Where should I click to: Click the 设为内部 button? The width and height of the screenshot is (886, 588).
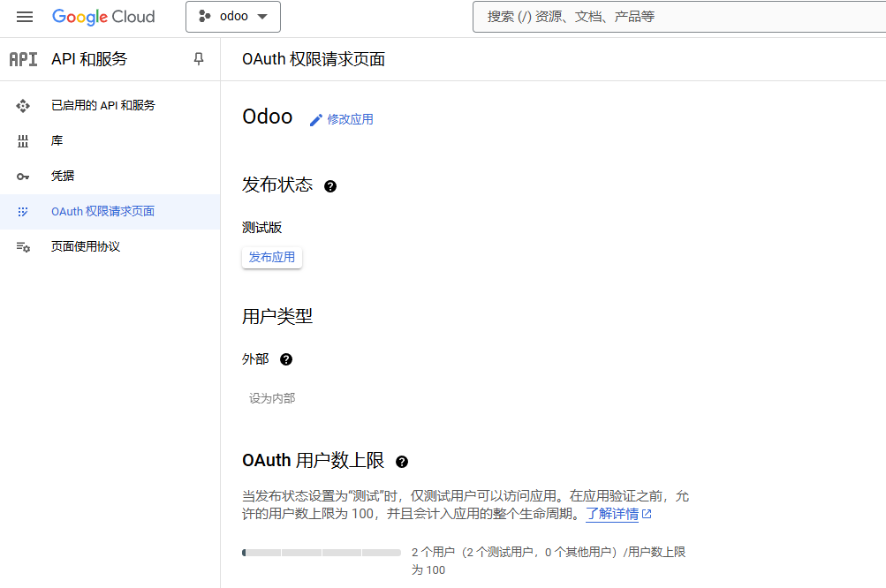pos(272,398)
